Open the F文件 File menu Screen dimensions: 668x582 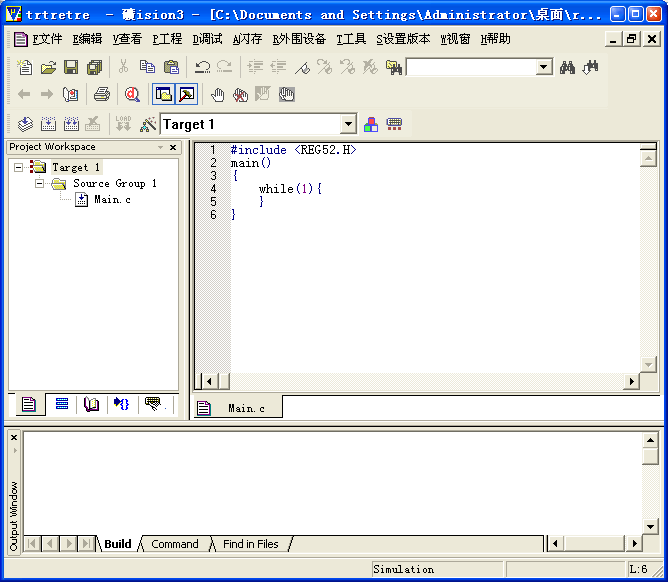[x=47, y=39]
